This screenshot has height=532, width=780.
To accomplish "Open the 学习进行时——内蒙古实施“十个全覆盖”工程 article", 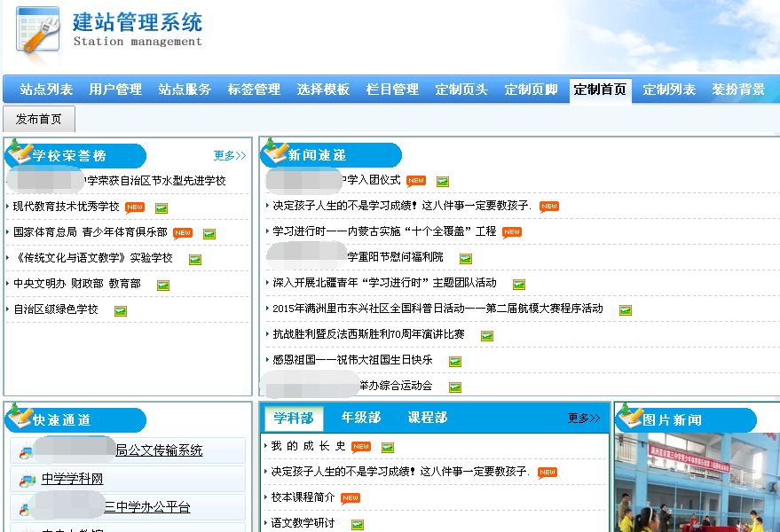I will point(384,231).
